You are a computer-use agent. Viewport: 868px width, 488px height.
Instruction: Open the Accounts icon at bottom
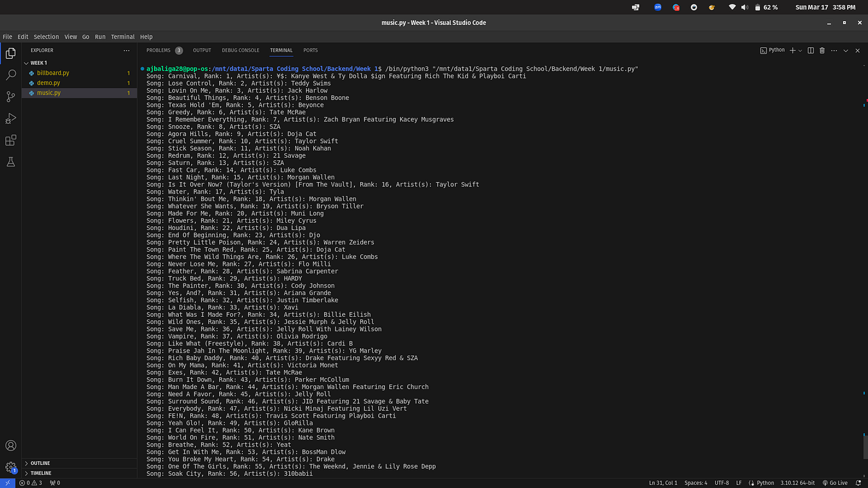coord(10,446)
